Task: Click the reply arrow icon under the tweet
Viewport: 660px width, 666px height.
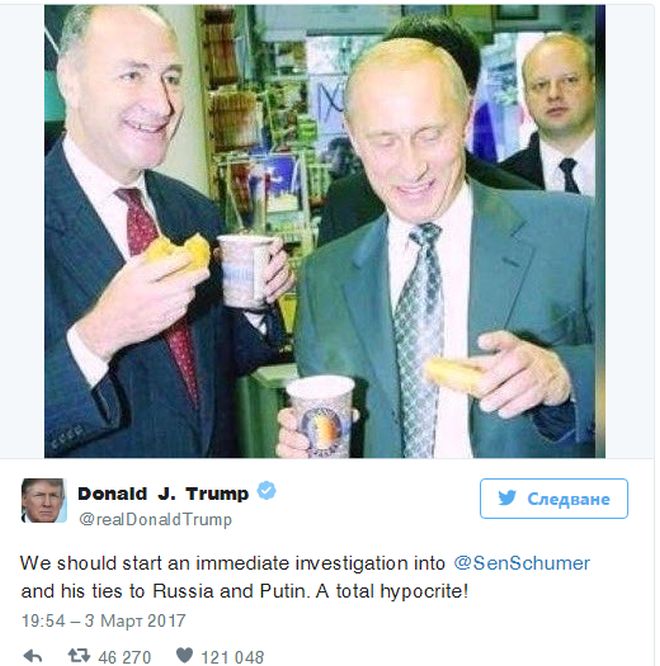Action: coord(33,656)
